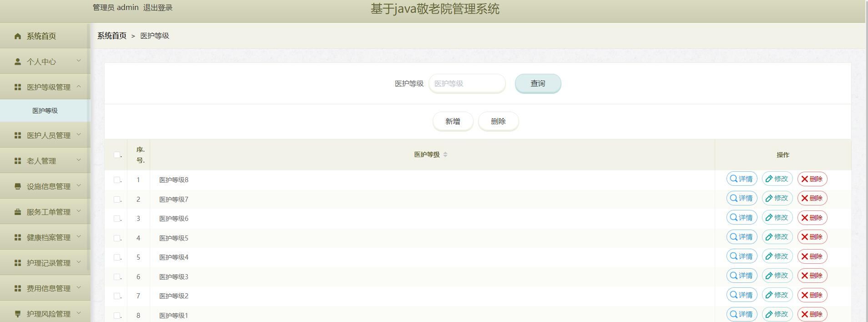Click the 退出登录 link

(x=158, y=8)
